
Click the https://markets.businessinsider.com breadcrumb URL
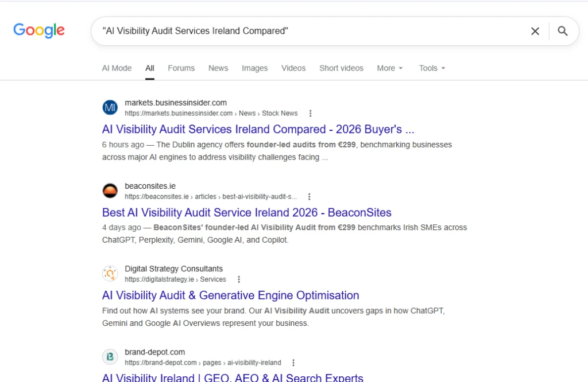[211, 113]
